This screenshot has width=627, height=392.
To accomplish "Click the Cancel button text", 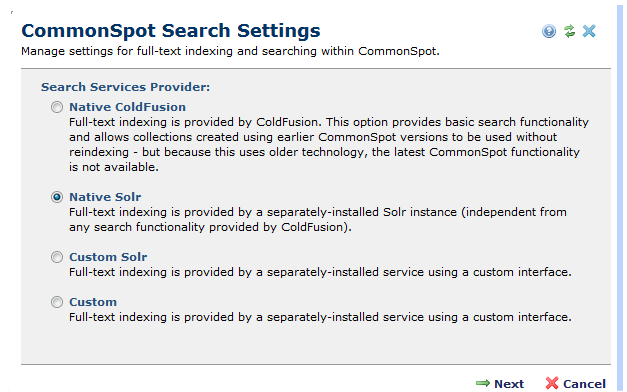I will pos(584,384).
